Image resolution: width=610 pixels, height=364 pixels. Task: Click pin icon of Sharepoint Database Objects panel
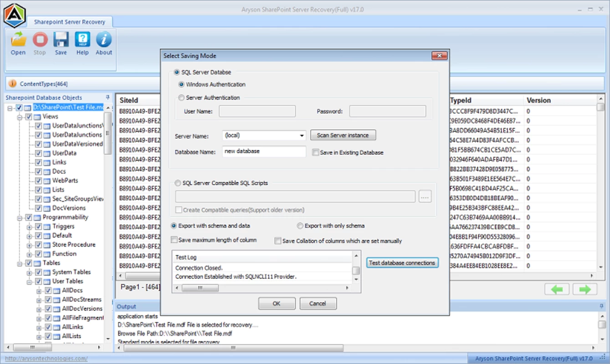point(108,97)
